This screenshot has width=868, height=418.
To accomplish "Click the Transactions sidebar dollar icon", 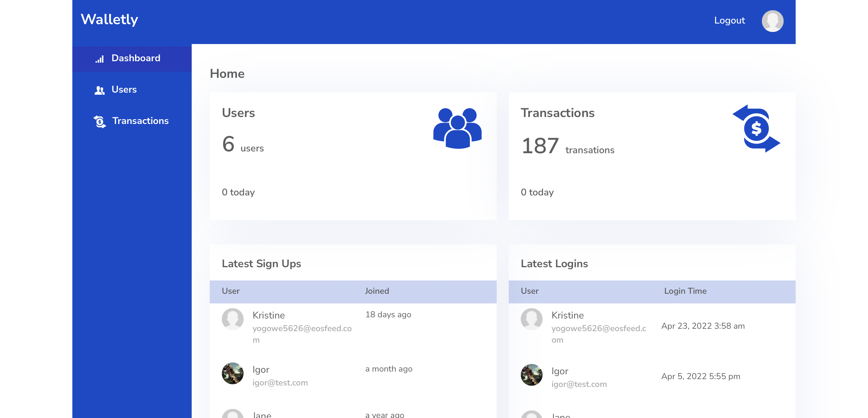I will point(99,121).
